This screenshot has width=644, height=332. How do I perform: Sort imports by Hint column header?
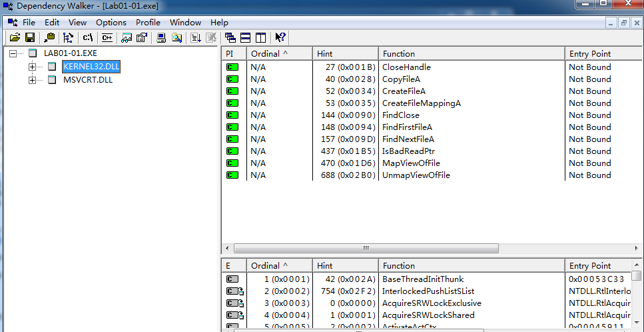pyautogui.click(x=346, y=54)
